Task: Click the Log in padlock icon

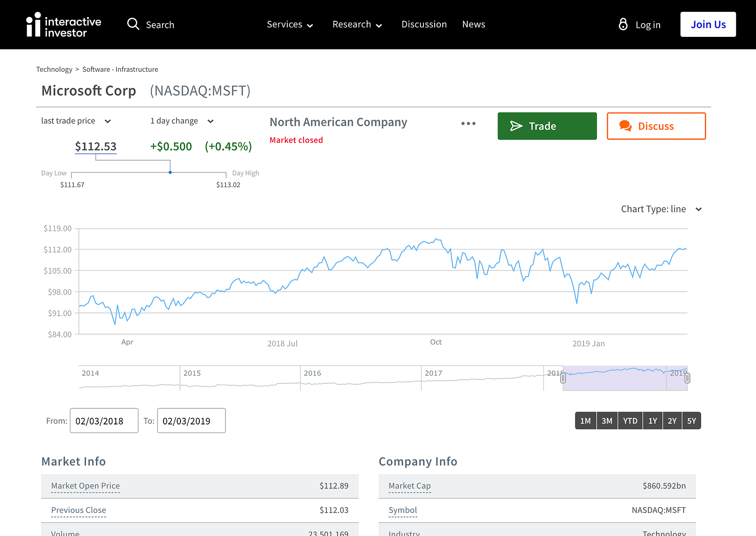Action: pyautogui.click(x=623, y=24)
